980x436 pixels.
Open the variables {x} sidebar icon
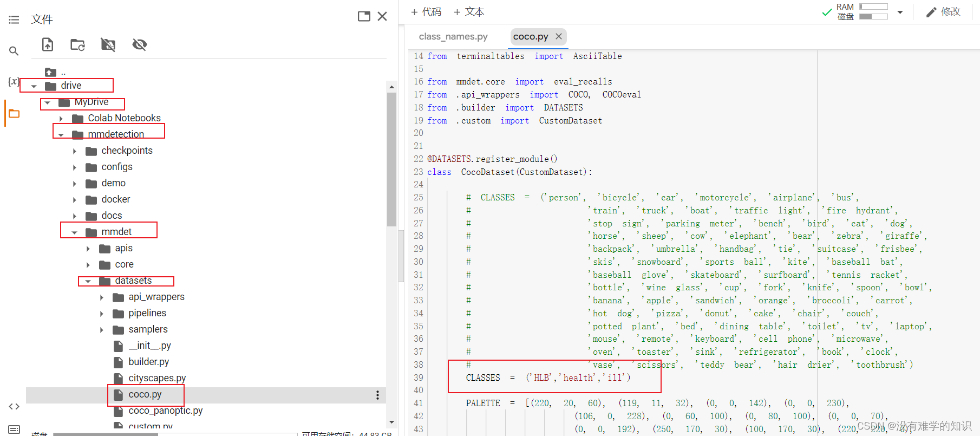point(14,82)
